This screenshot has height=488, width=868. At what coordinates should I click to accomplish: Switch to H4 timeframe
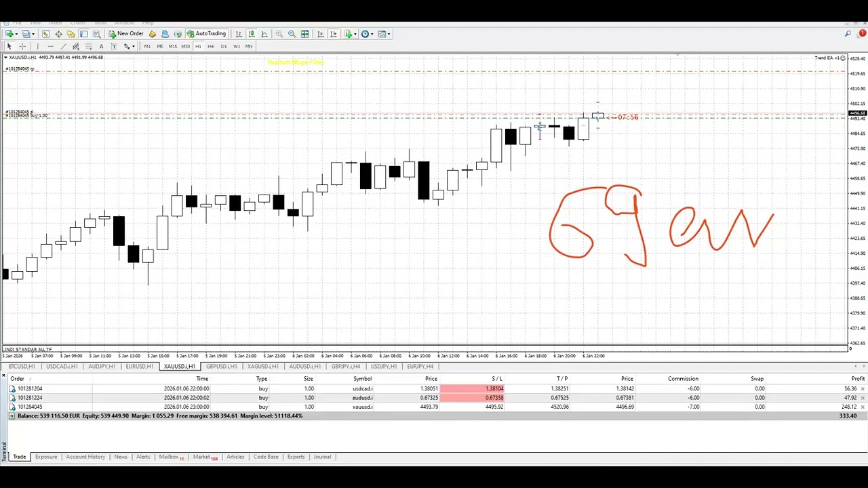(x=211, y=46)
